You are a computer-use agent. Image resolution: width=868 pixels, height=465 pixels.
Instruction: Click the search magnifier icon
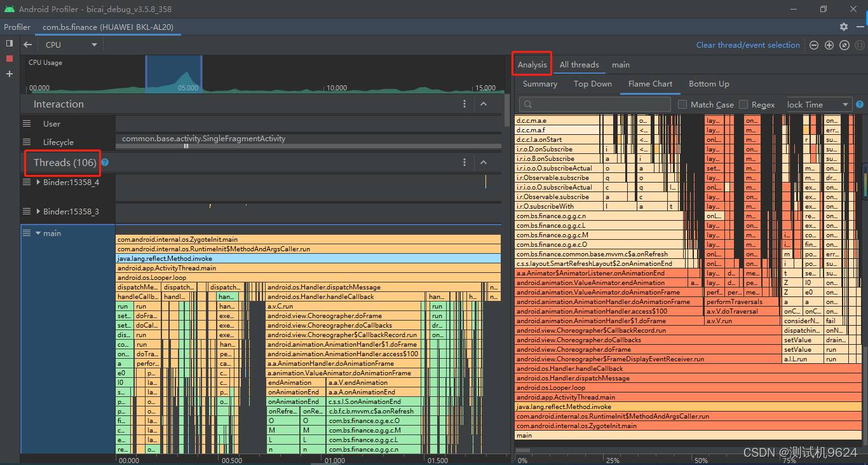coord(528,104)
